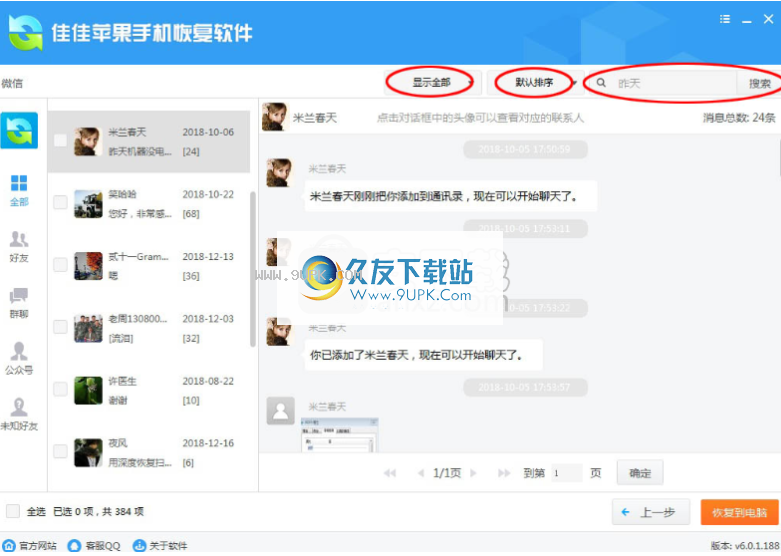781x556 pixels.
Task: Expand the 默认排序 sort dropdown
Action: click(x=534, y=83)
